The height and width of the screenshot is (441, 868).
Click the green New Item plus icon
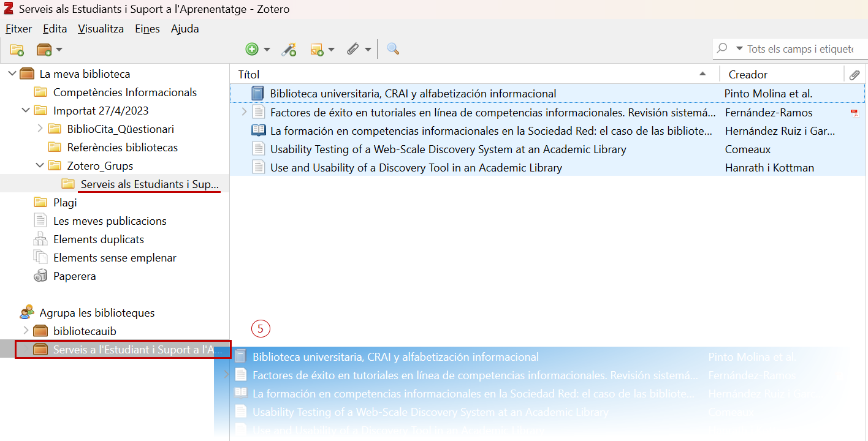click(251, 50)
